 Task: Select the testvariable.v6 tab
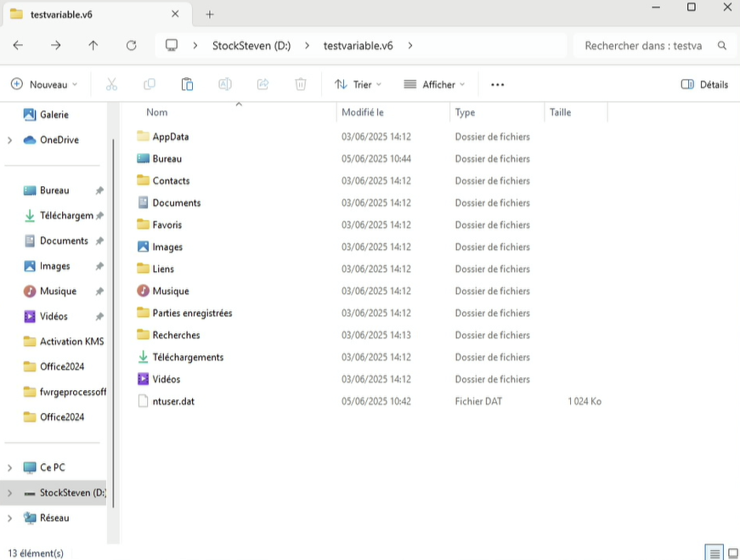click(97, 14)
